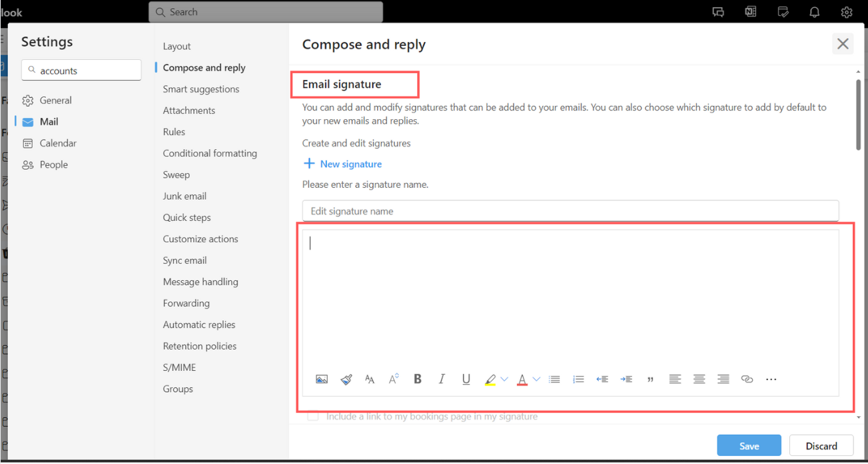This screenshot has width=868, height=464.
Task: Select the Attachments section
Action: pyautogui.click(x=189, y=111)
